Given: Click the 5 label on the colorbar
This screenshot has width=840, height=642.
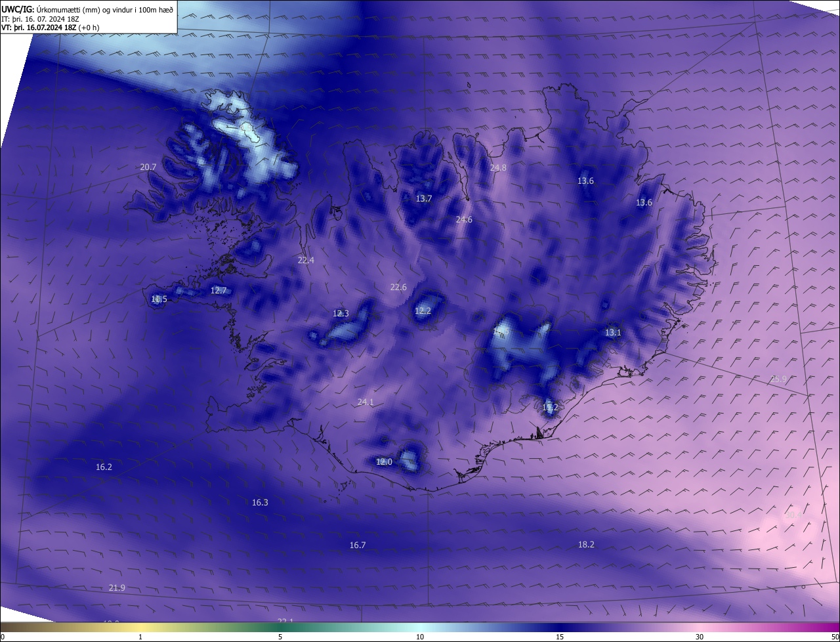Looking at the screenshot, I should point(280,637).
